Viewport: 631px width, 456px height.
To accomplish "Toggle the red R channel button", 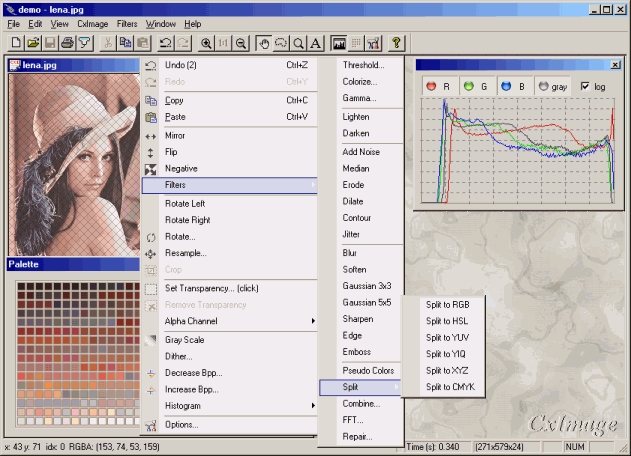I will 440,87.
